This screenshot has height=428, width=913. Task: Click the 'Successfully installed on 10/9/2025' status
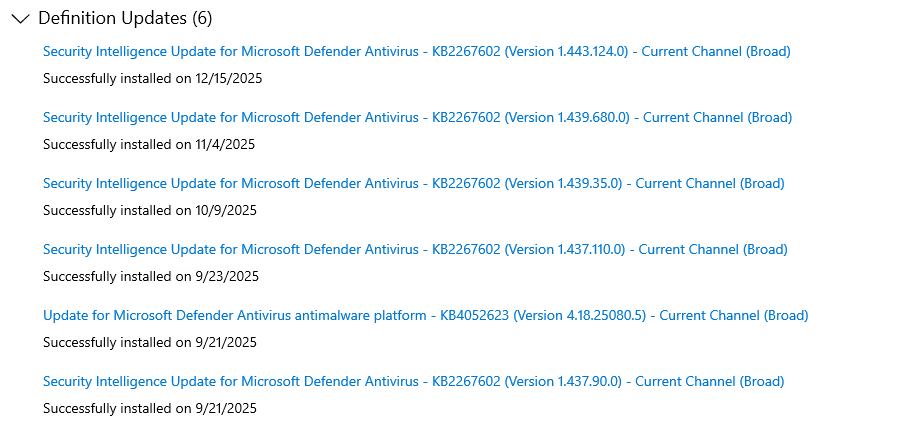coord(150,210)
